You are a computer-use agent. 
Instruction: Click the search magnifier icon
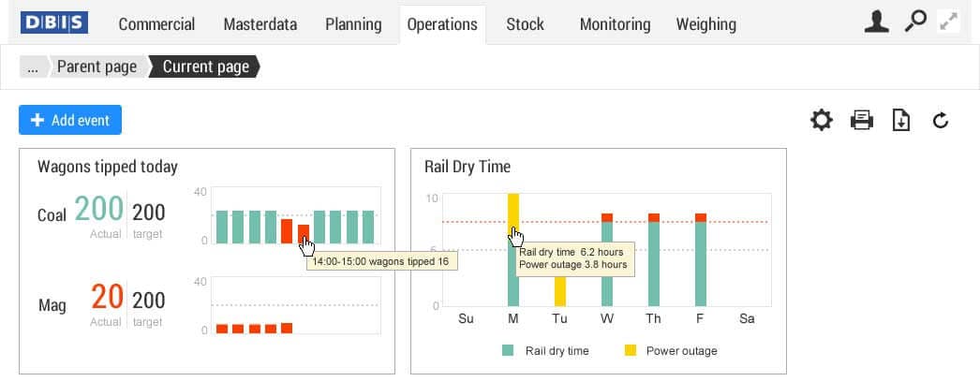pos(914,22)
